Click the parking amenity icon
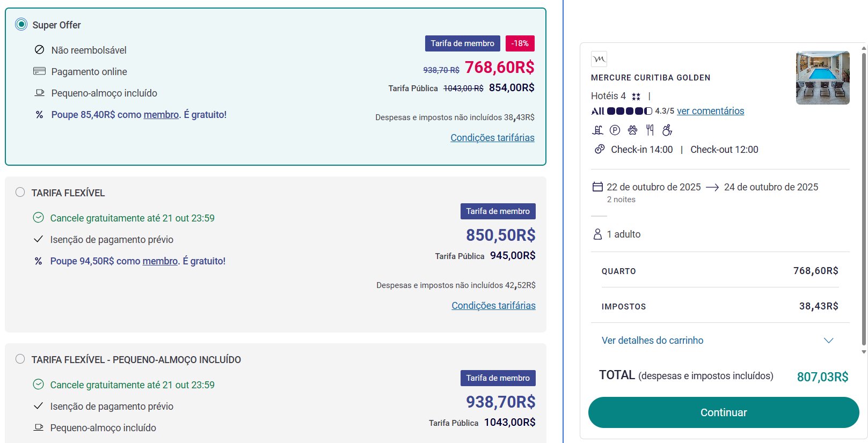868x443 pixels. (615, 130)
